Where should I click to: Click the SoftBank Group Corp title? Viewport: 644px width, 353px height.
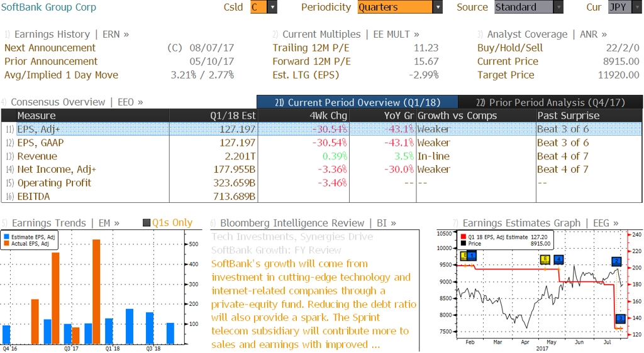click(x=48, y=7)
